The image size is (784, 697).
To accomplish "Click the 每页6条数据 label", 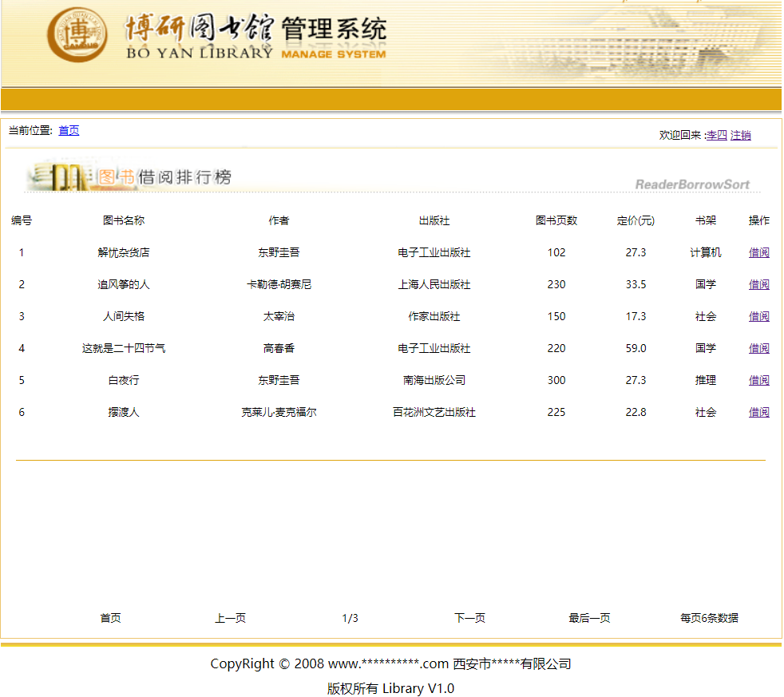I will click(709, 619).
